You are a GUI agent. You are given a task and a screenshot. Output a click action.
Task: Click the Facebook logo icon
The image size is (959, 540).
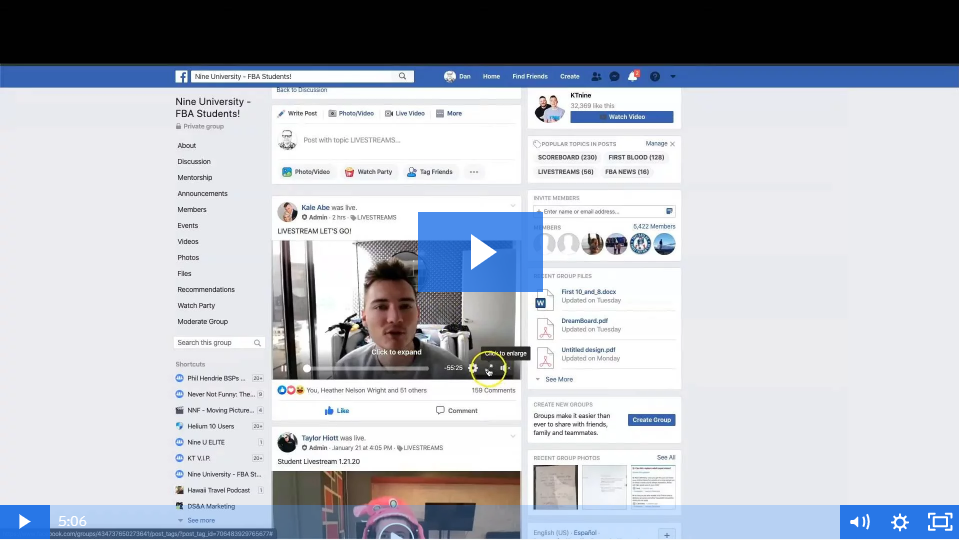coord(182,76)
